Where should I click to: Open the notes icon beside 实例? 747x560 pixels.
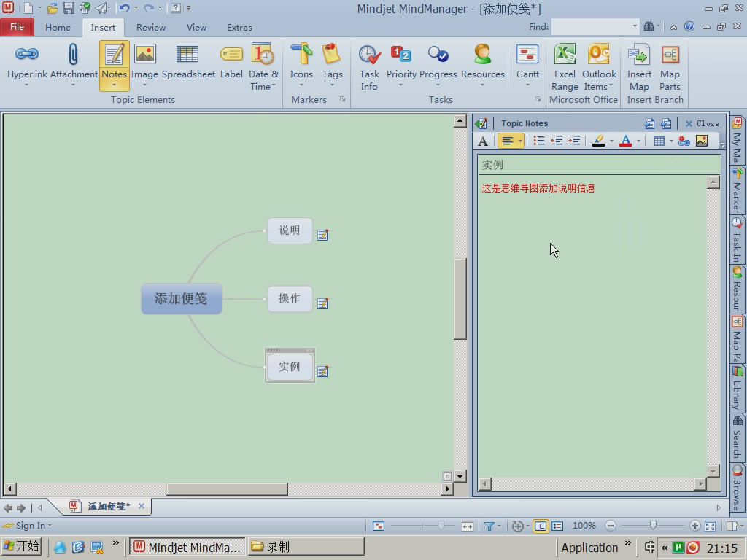pos(322,371)
